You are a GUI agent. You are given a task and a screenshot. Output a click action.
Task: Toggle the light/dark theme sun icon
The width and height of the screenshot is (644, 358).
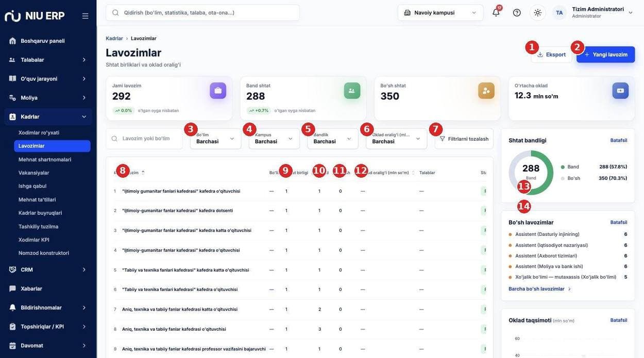pos(538,12)
